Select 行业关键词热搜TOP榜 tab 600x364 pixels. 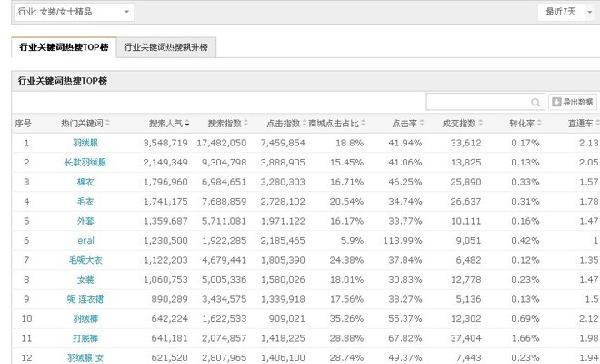pos(64,47)
